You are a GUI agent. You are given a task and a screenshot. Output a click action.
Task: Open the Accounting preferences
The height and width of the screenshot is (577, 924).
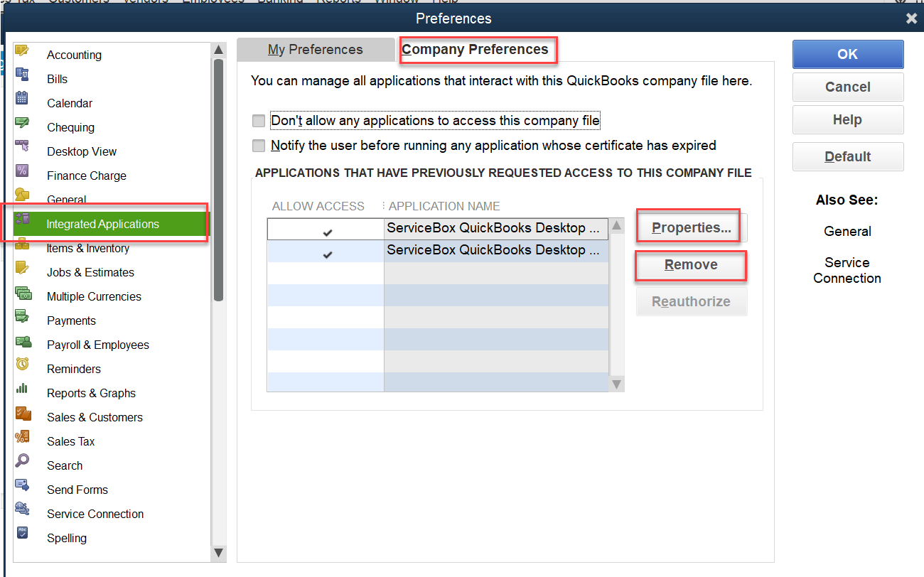pos(74,55)
